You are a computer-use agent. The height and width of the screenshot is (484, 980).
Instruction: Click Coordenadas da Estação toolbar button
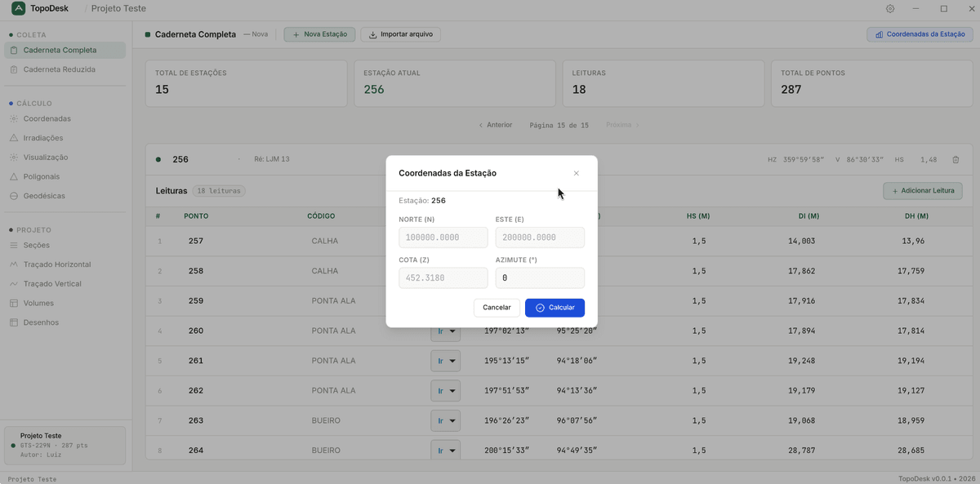(x=920, y=35)
